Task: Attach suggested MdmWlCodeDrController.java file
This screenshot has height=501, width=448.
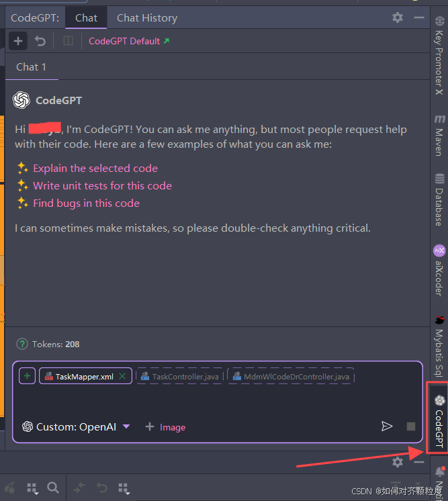Action: [291, 376]
